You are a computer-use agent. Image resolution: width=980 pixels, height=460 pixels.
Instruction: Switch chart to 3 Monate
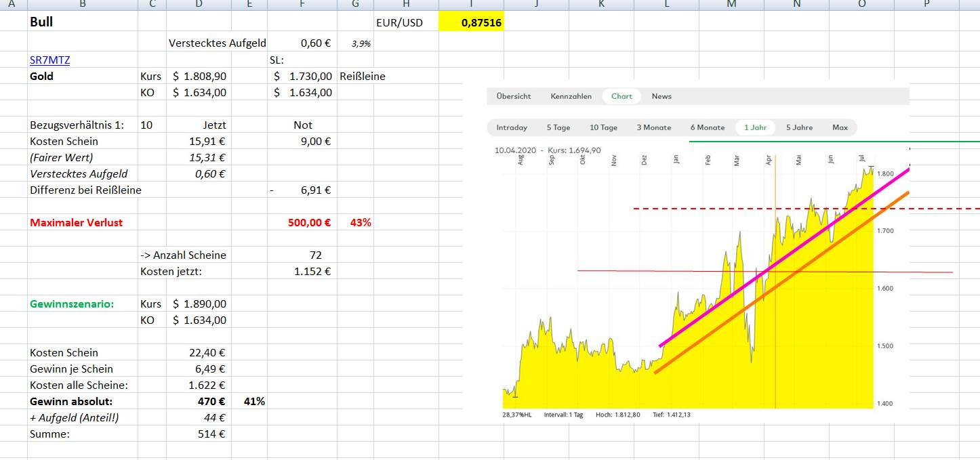653,127
